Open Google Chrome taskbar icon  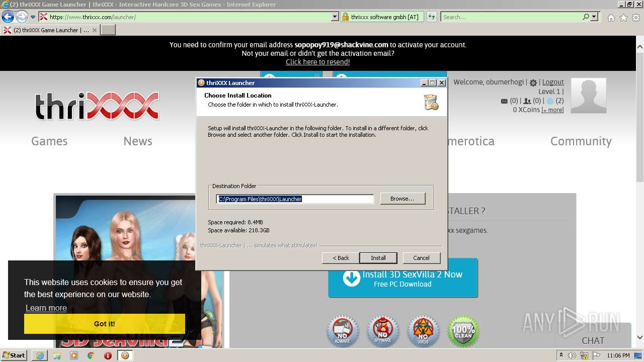tap(91, 355)
